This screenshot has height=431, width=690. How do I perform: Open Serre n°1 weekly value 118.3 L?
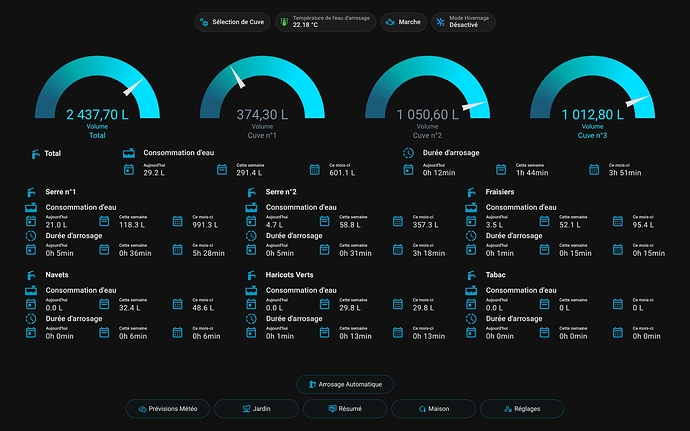132,225
